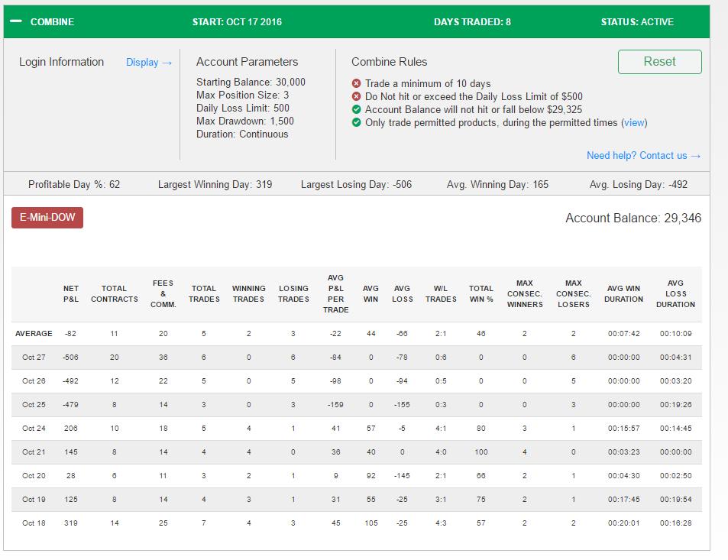Click the red X beside minimum 10 days rule
The image size is (728, 560).
coord(356,83)
